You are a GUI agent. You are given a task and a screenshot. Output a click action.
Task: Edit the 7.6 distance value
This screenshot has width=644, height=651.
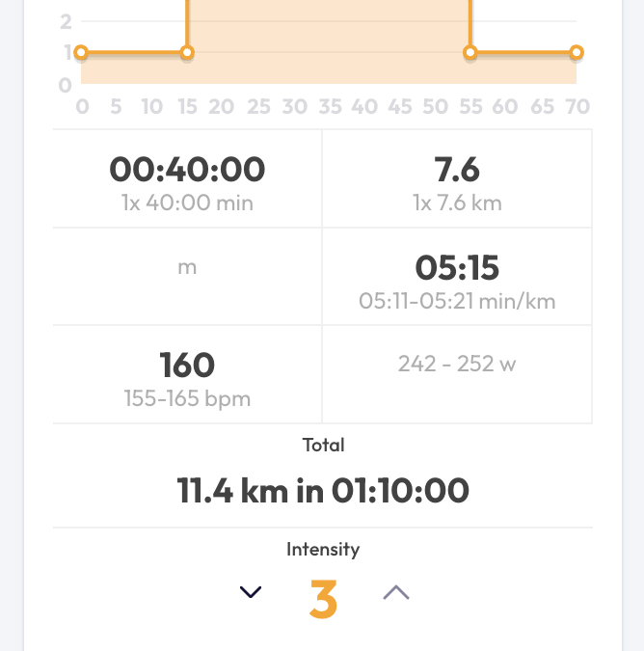tap(457, 170)
